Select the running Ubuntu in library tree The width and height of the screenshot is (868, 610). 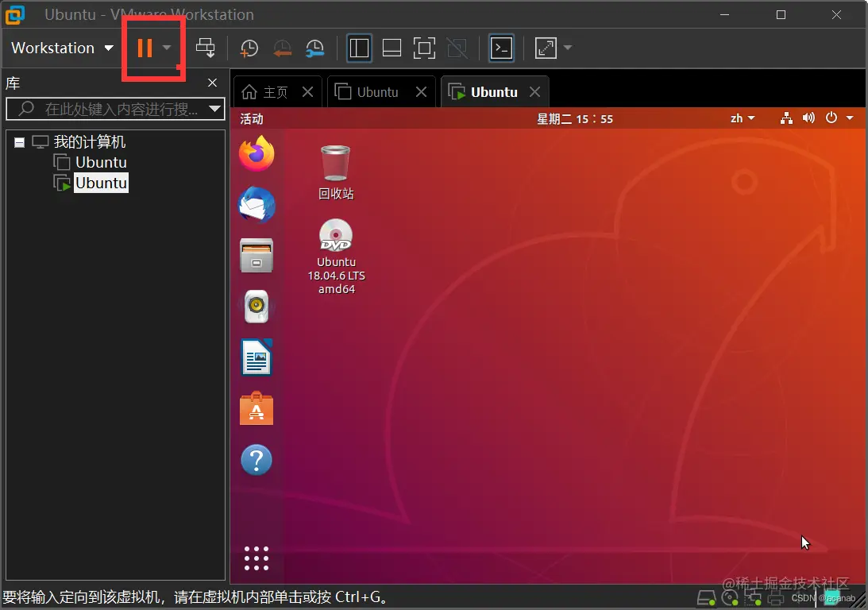coord(101,183)
